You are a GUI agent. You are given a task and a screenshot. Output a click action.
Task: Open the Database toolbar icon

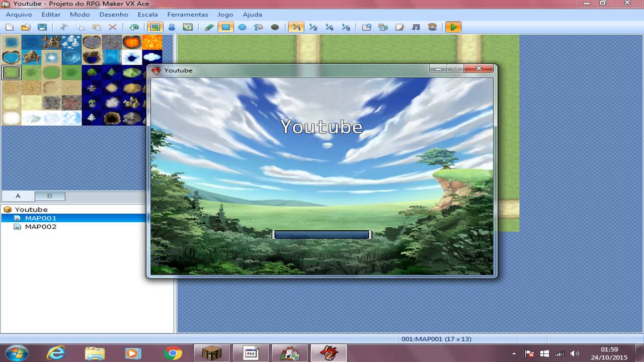366,27
